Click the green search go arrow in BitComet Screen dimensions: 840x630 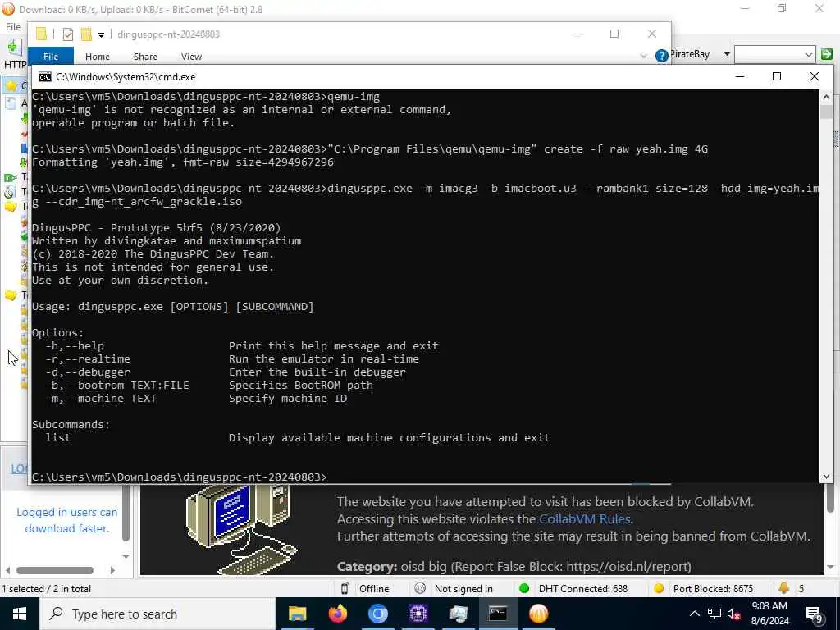point(827,54)
